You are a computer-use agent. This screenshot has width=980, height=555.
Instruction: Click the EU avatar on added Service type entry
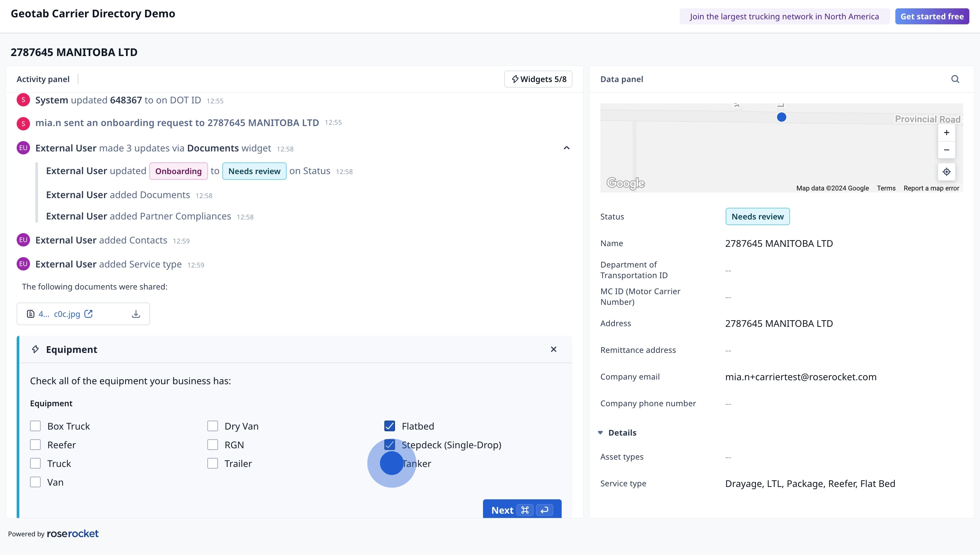pyautogui.click(x=23, y=264)
